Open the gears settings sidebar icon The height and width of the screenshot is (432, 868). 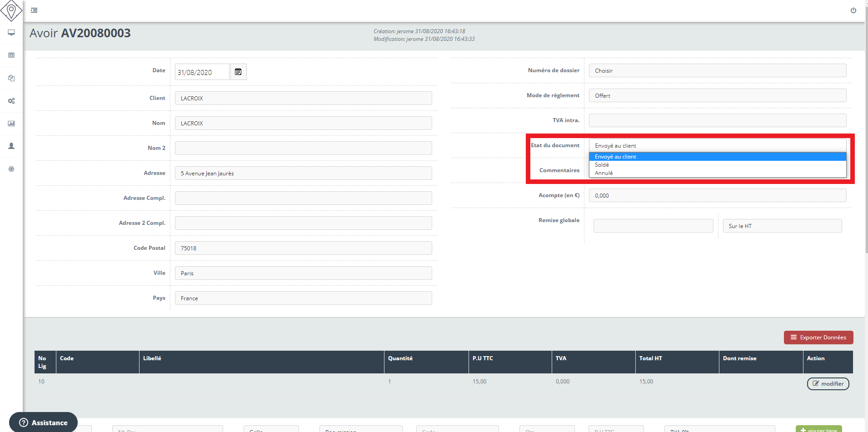coord(11,101)
